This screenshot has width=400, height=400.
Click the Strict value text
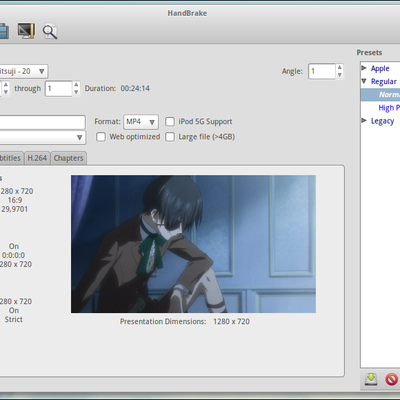pyautogui.click(x=14, y=319)
